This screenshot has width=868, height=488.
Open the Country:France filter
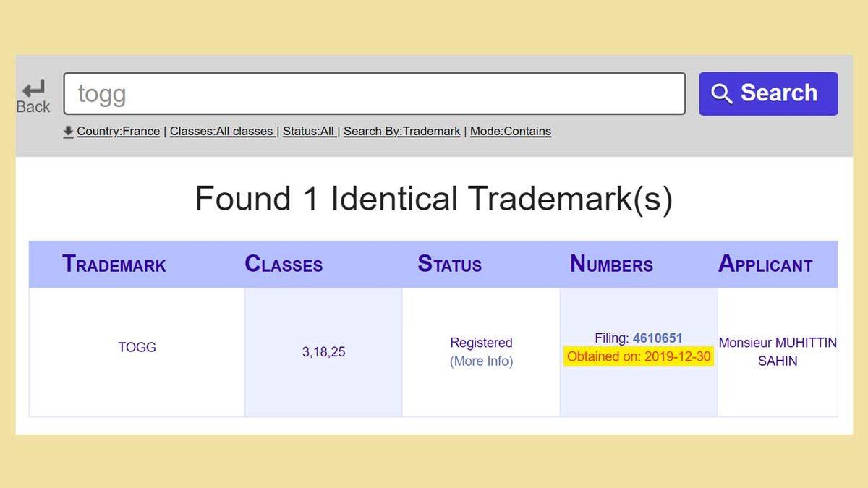(x=118, y=132)
